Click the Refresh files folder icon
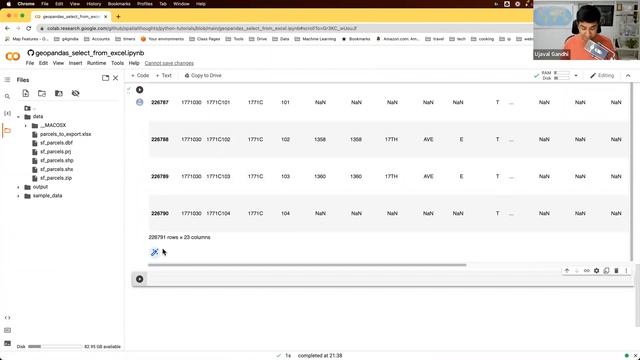Image resolution: width=640 pixels, height=360 pixels. (42, 93)
